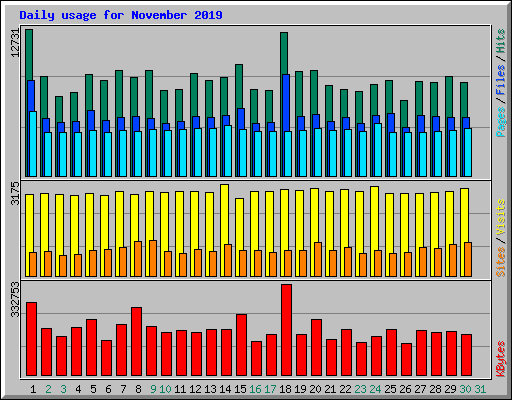Click day label '20' on the x-axis
This screenshot has width=512, height=400.
[x=315, y=389]
